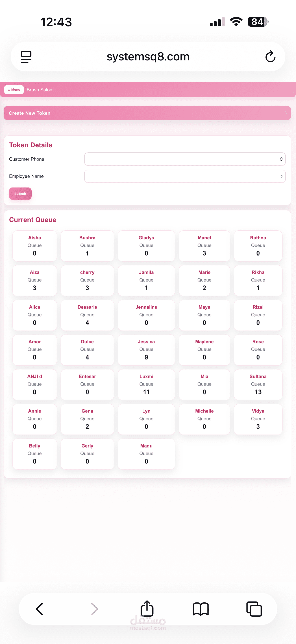This screenshot has width=296, height=644.
Task: Open the Employee Name dropdown
Action: (185, 176)
